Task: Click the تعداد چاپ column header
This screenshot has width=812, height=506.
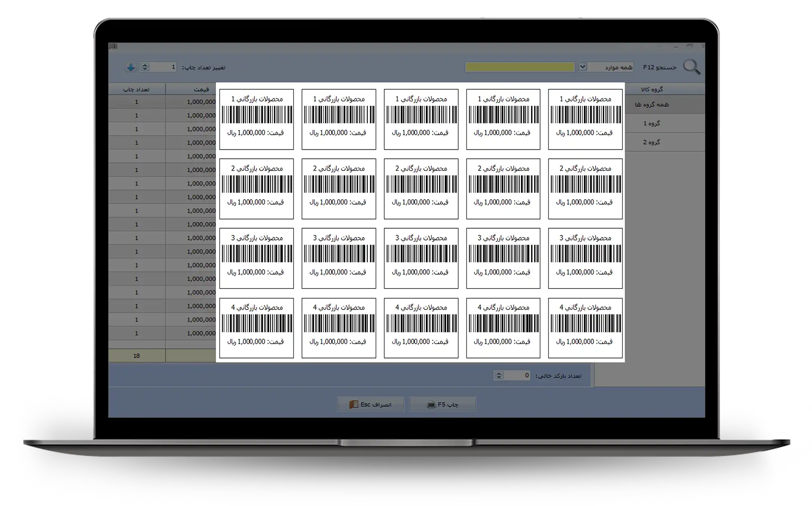Action: (137, 89)
